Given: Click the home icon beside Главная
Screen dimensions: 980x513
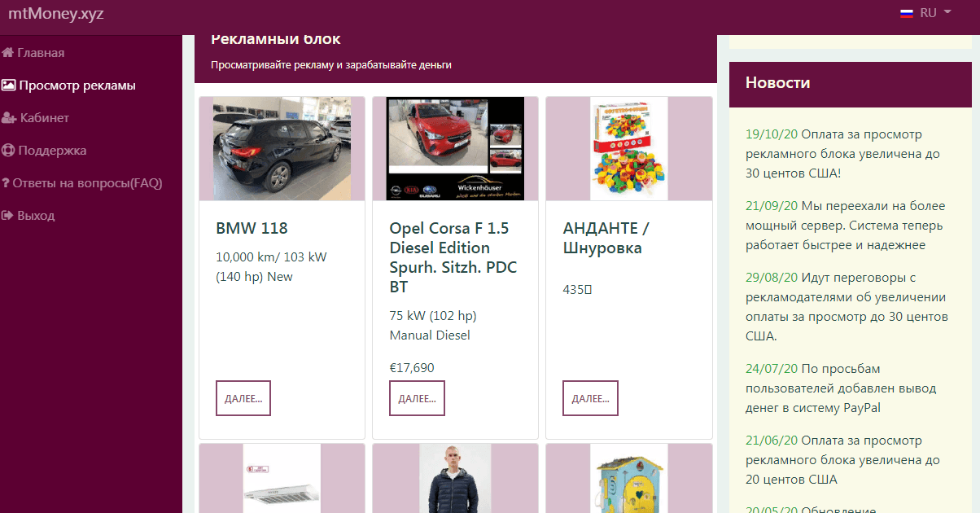Looking at the screenshot, I should click(x=7, y=53).
